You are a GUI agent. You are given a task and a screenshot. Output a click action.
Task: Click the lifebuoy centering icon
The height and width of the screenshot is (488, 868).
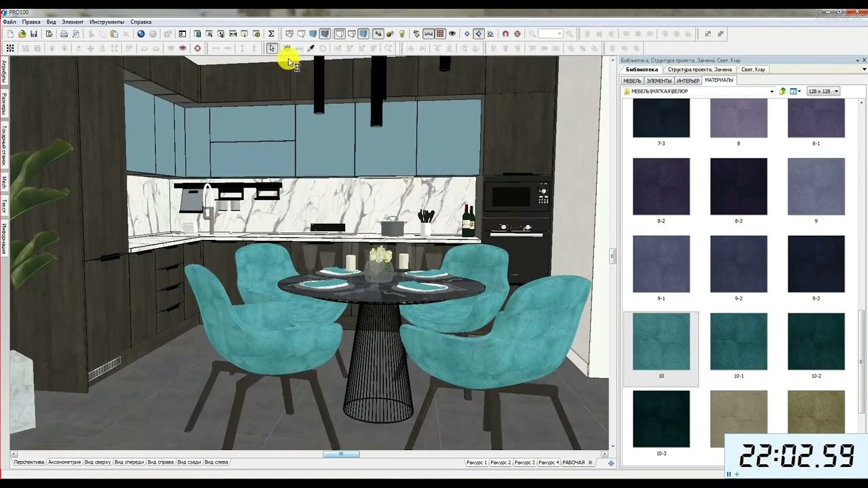[x=197, y=48]
